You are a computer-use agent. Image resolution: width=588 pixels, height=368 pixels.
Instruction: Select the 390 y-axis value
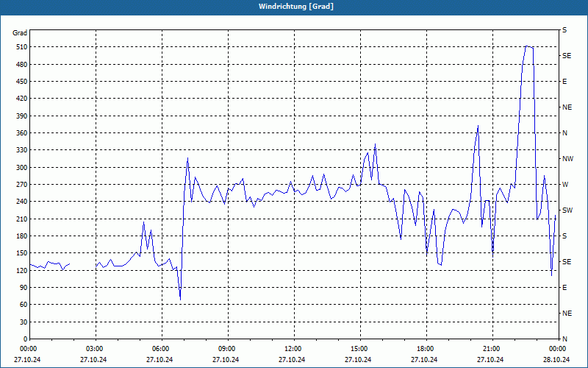[x=21, y=116]
